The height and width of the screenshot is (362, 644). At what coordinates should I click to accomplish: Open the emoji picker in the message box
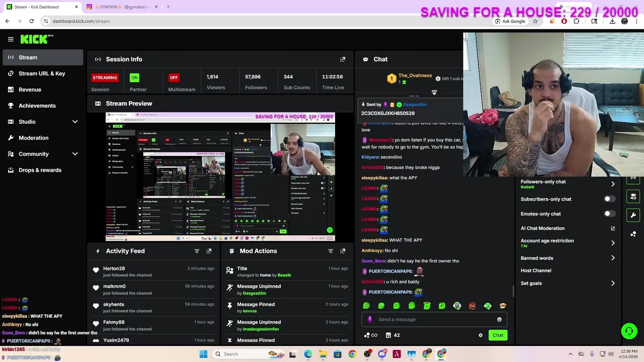(499, 319)
